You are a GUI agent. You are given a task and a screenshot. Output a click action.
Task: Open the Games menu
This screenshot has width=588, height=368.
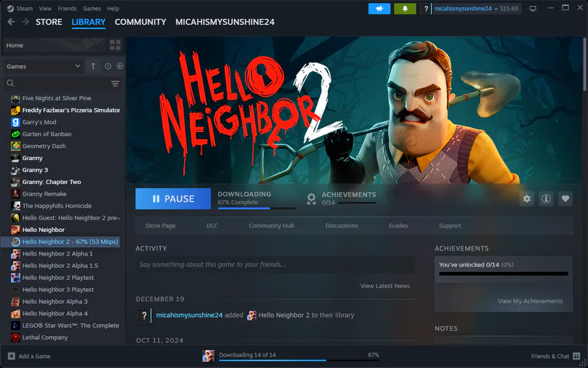coord(92,8)
